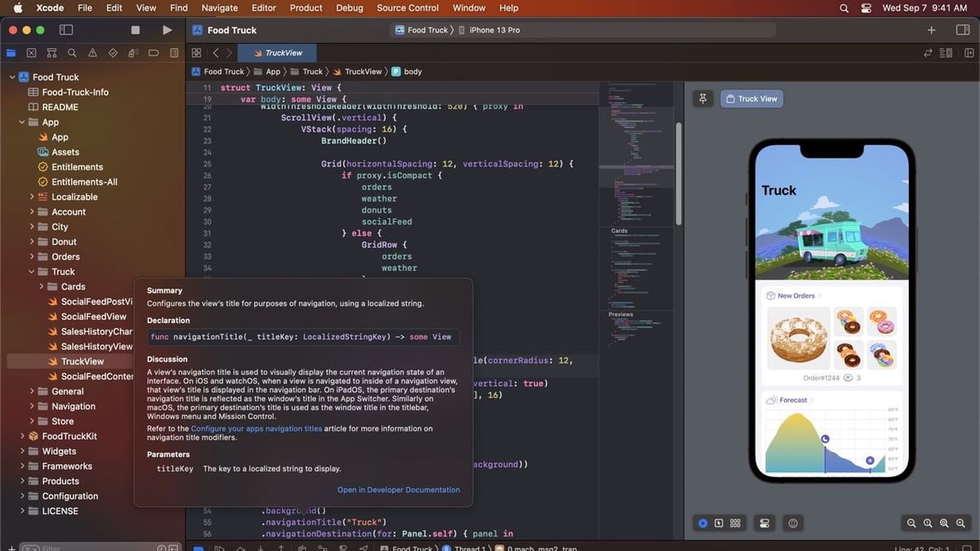Toggle the inspector sidebar visibility
Screen dimensions: 980x551
pyautogui.click(x=962, y=29)
